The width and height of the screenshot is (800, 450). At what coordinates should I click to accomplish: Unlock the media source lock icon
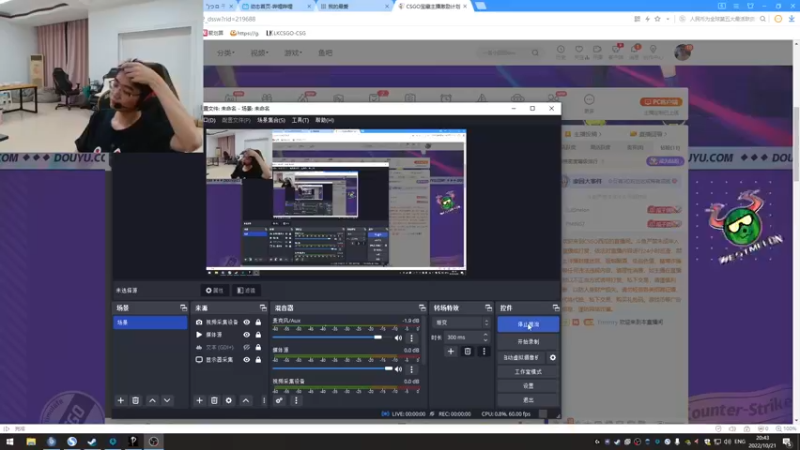[x=258, y=335]
